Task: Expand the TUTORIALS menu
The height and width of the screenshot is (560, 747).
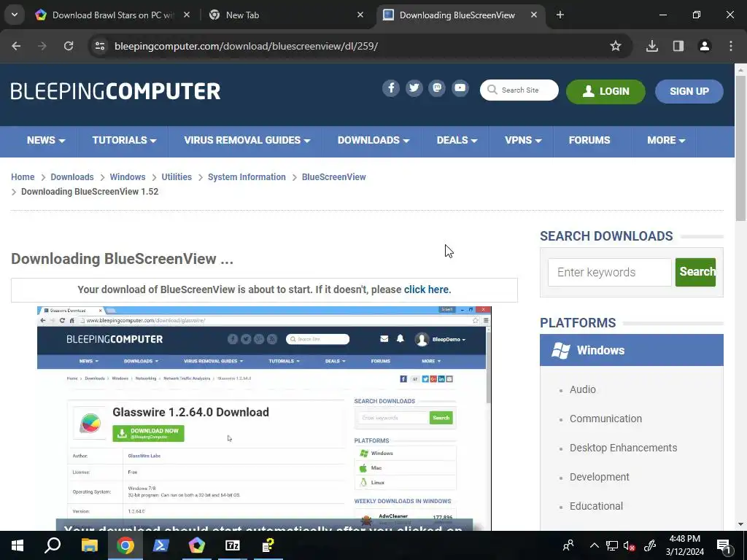Action: (124, 141)
